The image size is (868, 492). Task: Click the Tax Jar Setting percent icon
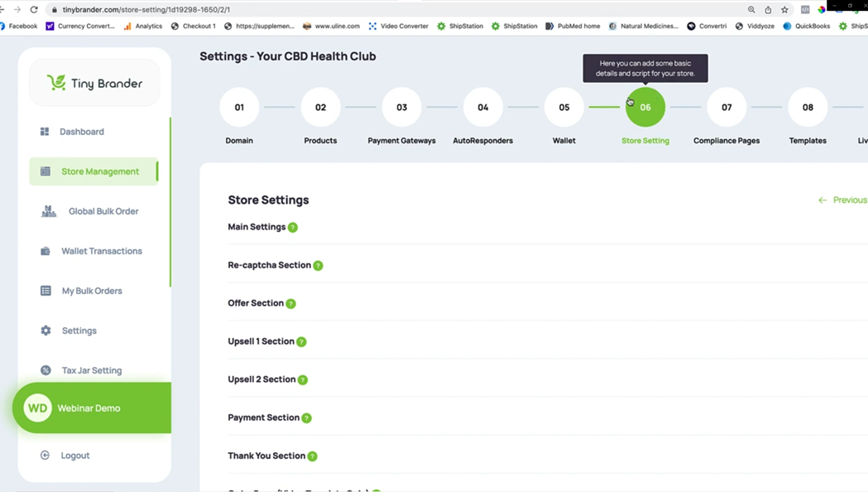pos(46,370)
